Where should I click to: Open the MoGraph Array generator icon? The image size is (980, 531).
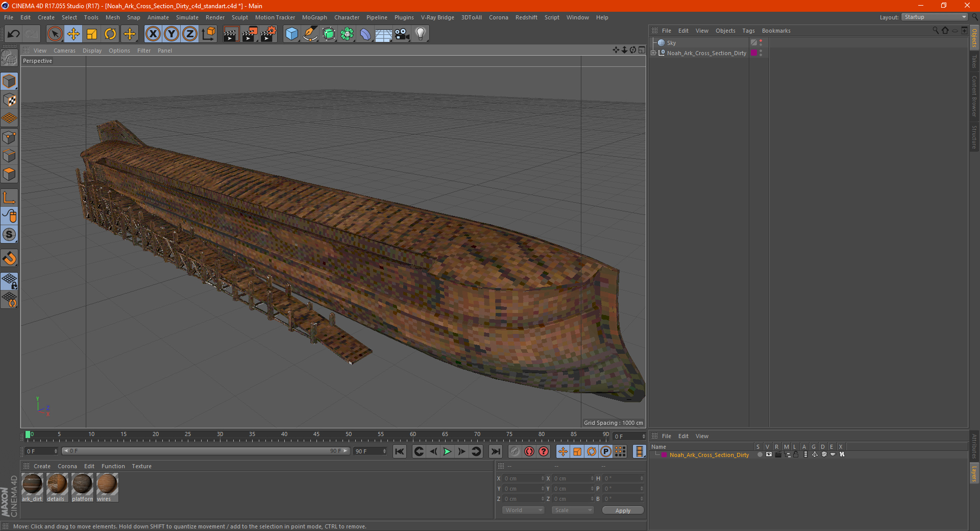coord(347,34)
